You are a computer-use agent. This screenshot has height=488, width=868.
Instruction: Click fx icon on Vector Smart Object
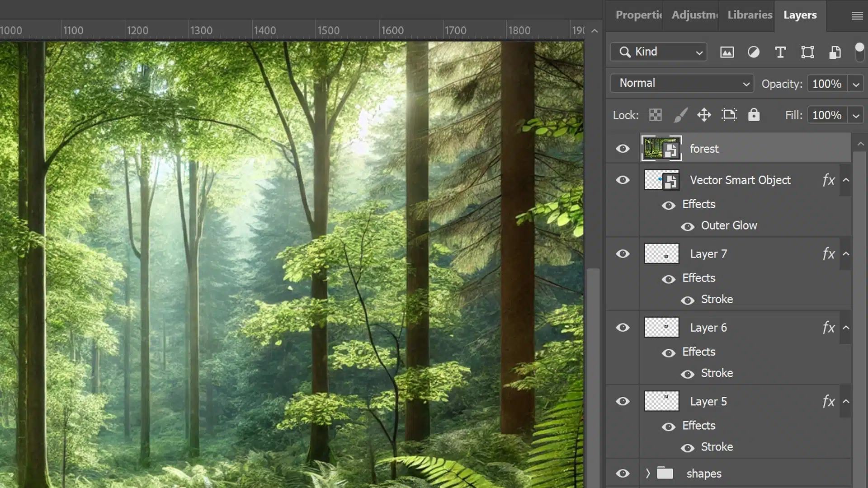(829, 180)
